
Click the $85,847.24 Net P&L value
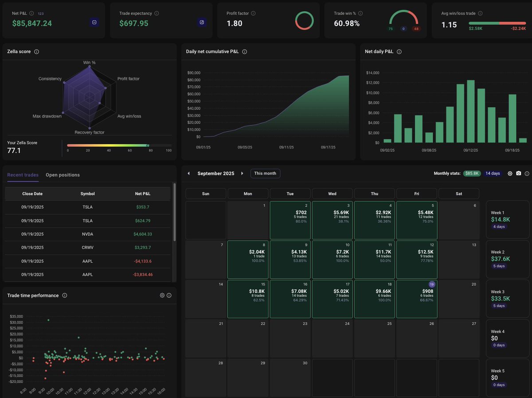32,24
